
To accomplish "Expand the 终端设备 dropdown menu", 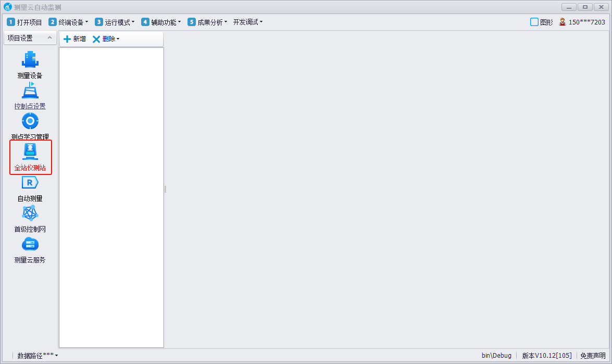I will tap(69, 22).
